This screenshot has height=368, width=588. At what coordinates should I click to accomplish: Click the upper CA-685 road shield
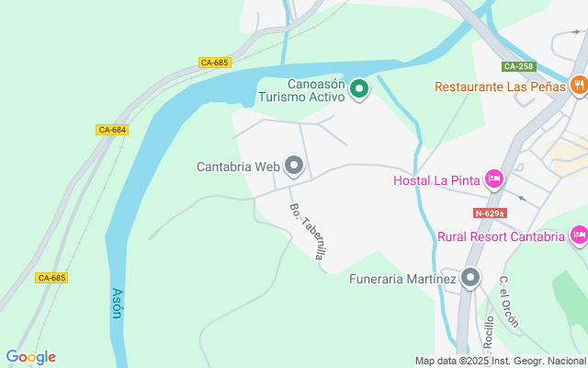tap(214, 63)
